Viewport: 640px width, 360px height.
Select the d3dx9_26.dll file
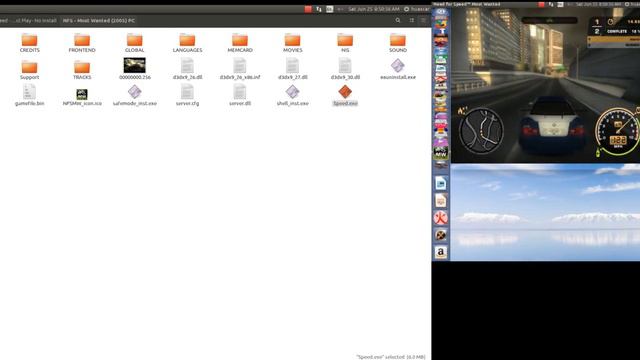point(187,69)
